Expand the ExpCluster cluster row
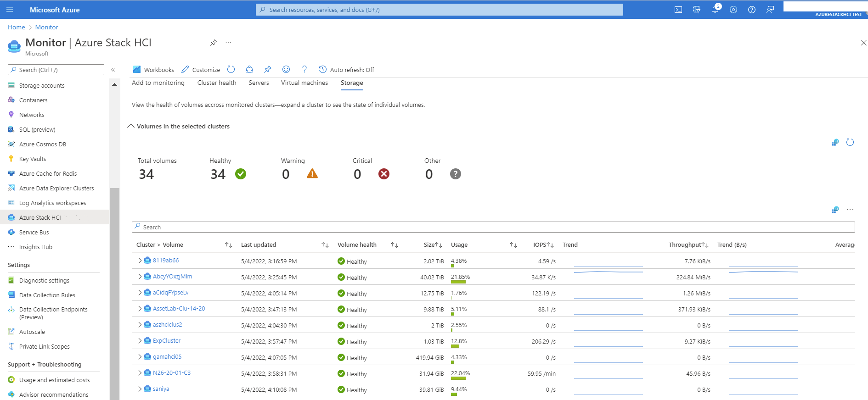868x400 pixels. (140, 340)
